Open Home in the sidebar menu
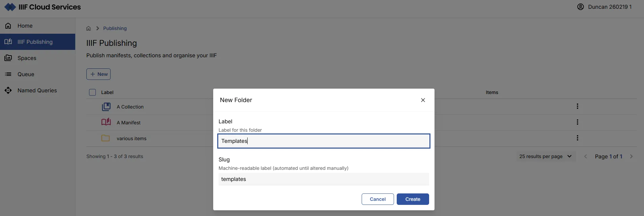 click(x=37, y=26)
